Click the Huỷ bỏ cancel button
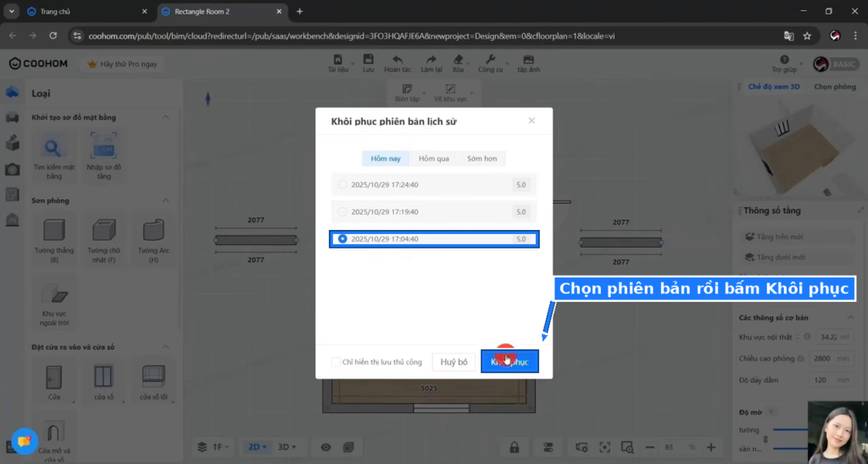 tap(453, 361)
